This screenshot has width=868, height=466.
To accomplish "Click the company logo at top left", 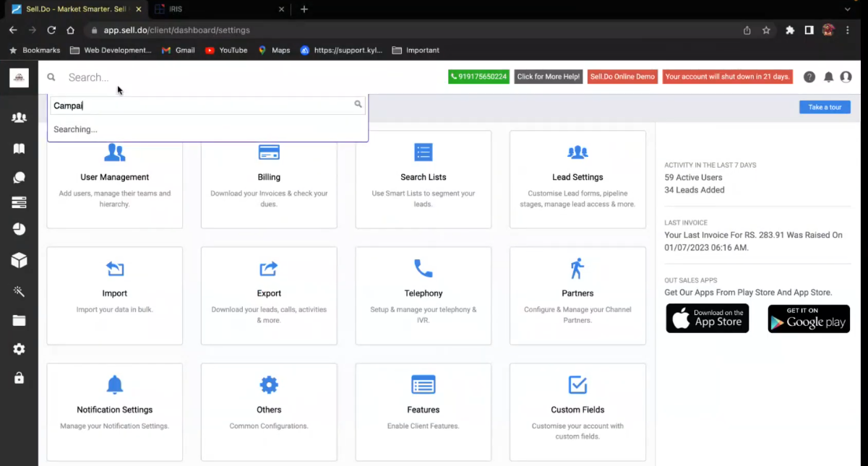I will [19, 77].
